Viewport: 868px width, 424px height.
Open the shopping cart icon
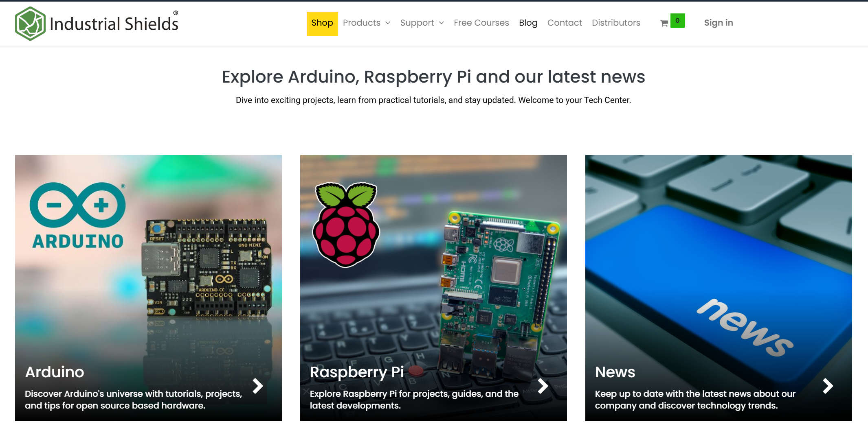point(664,24)
